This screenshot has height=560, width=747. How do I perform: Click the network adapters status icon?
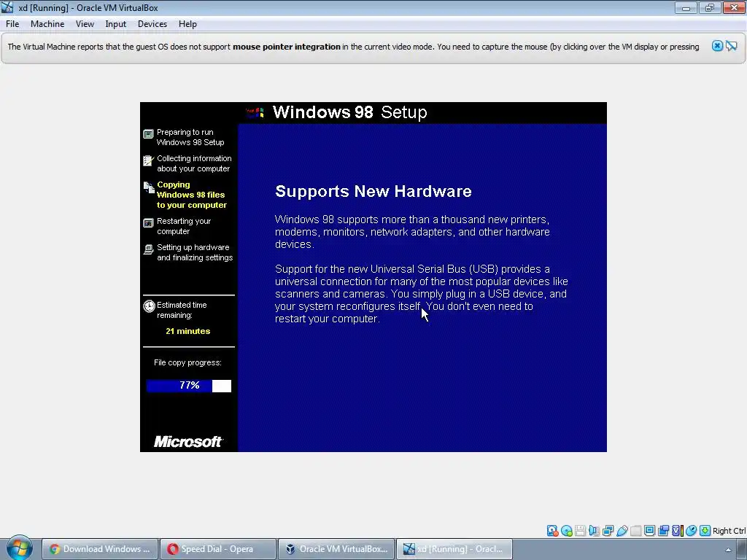pyautogui.click(x=608, y=531)
